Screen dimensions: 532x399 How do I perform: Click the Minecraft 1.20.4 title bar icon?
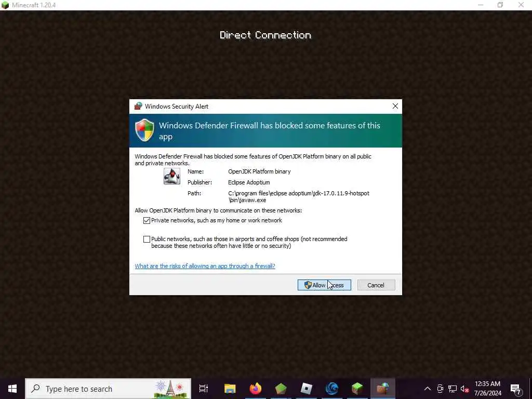(x=5, y=5)
